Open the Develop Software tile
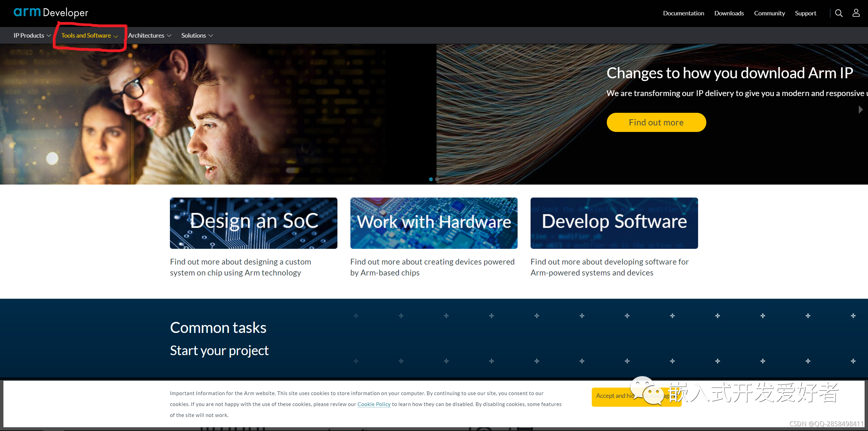This screenshot has width=868, height=431. point(614,223)
